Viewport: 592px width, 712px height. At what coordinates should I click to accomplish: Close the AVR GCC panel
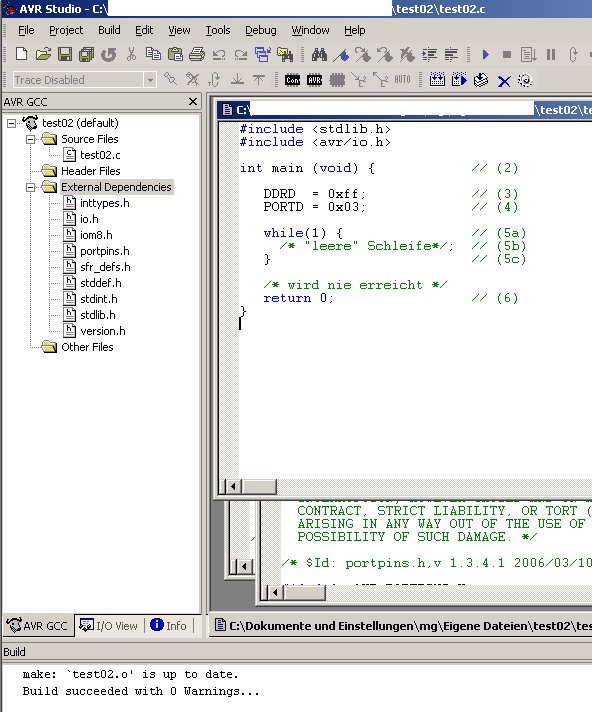click(x=193, y=102)
